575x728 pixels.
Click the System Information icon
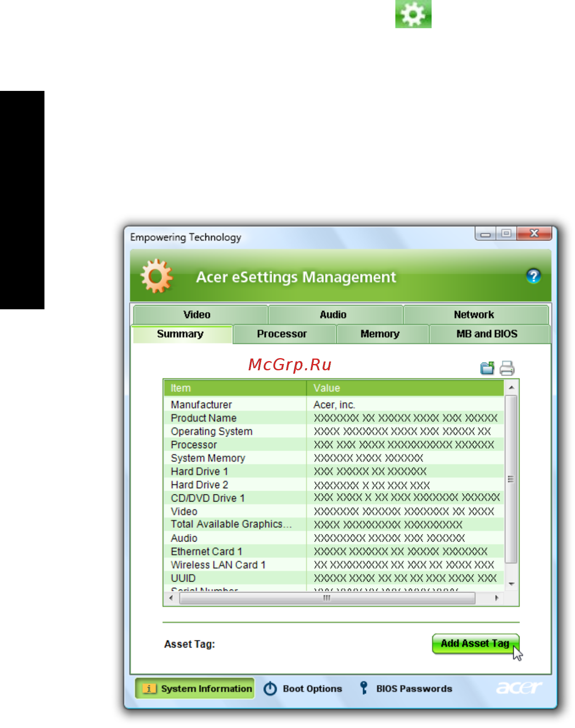pos(148,688)
